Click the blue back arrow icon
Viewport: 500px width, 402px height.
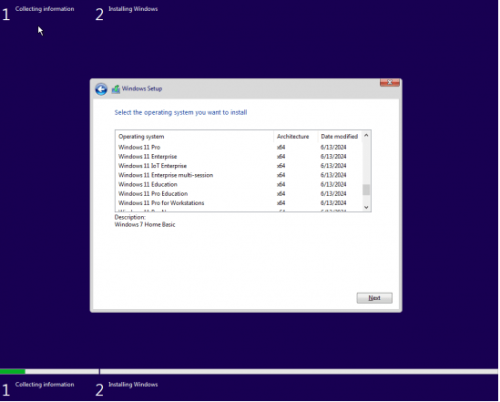(101, 89)
